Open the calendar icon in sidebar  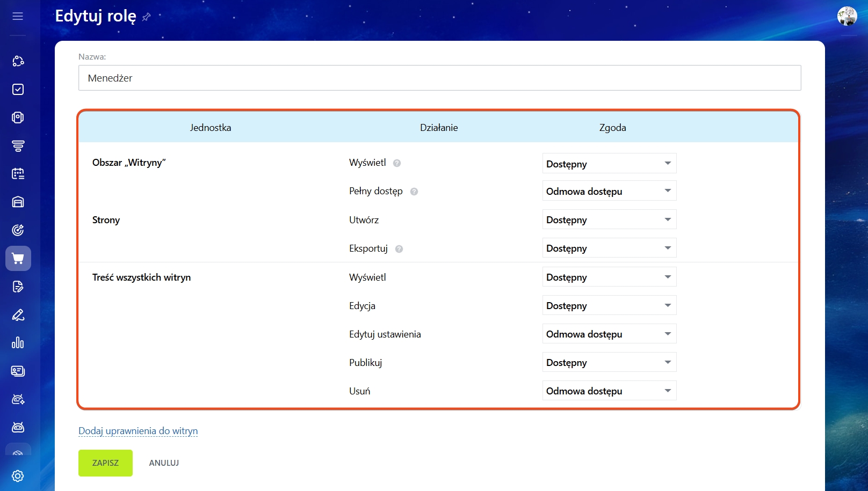point(18,174)
